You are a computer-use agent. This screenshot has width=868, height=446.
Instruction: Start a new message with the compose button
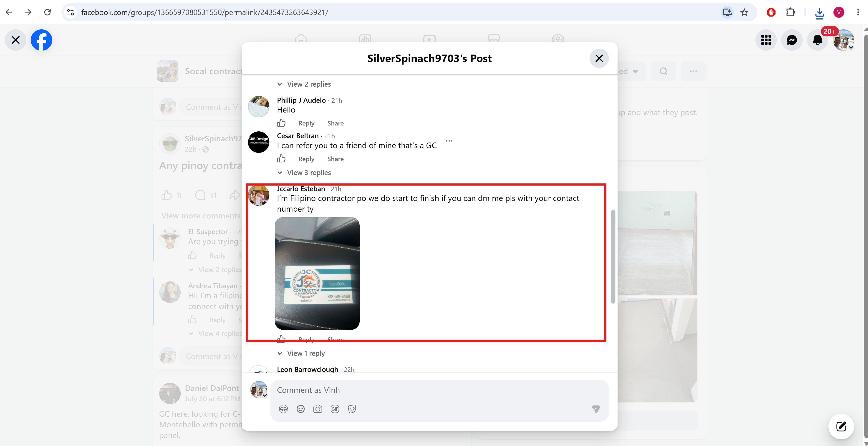[841, 426]
